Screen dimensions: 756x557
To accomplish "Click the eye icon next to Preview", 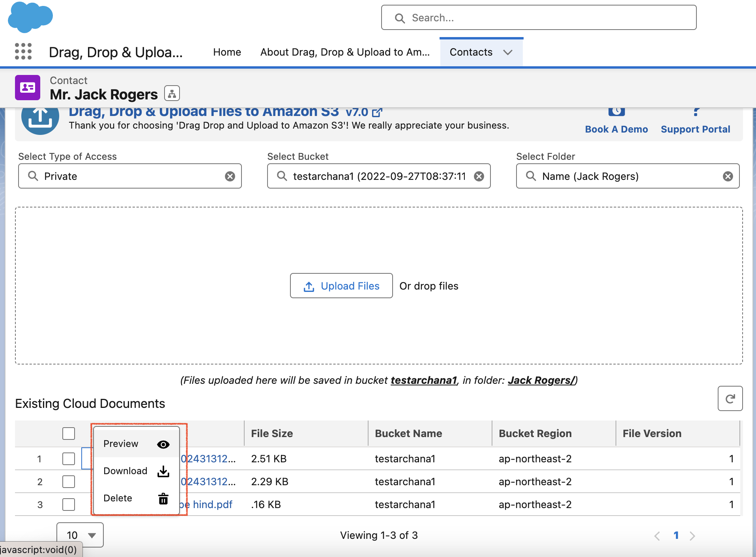I will click(163, 445).
